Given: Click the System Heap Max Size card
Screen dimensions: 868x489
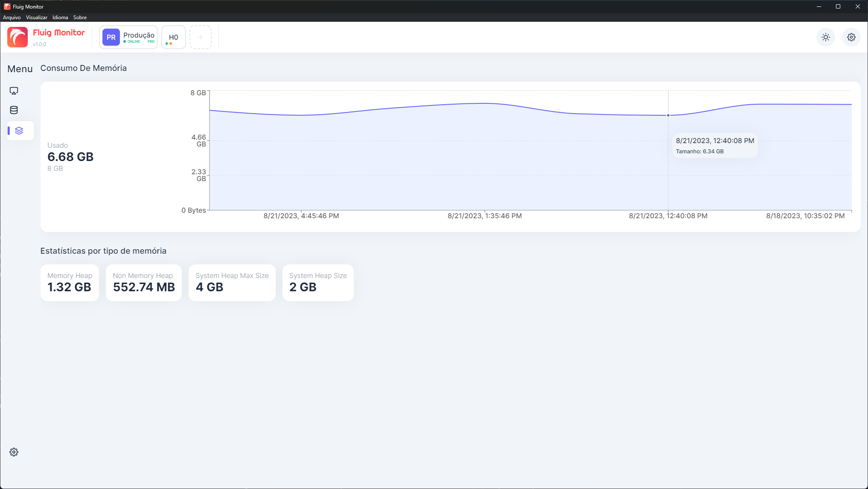Looking at the screenshot, I should (232, 282).
